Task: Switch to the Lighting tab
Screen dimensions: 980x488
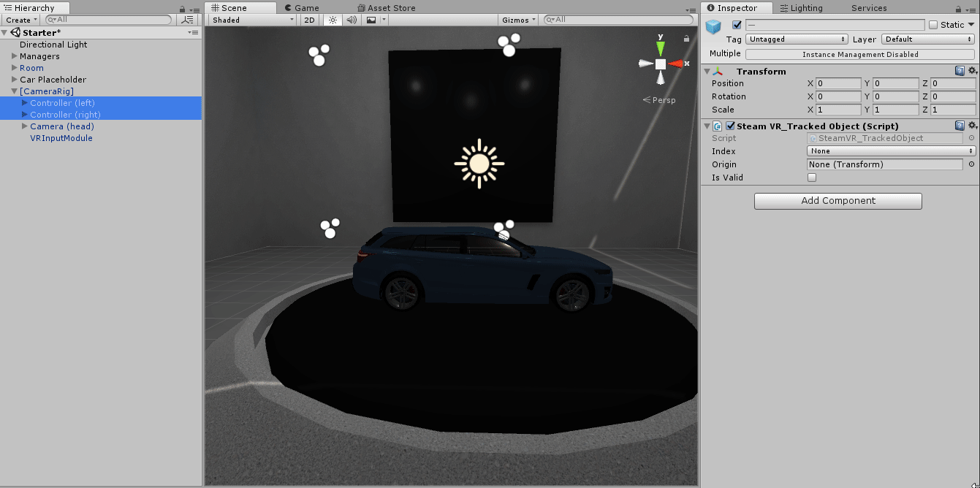Action: [x=801, y=8]
